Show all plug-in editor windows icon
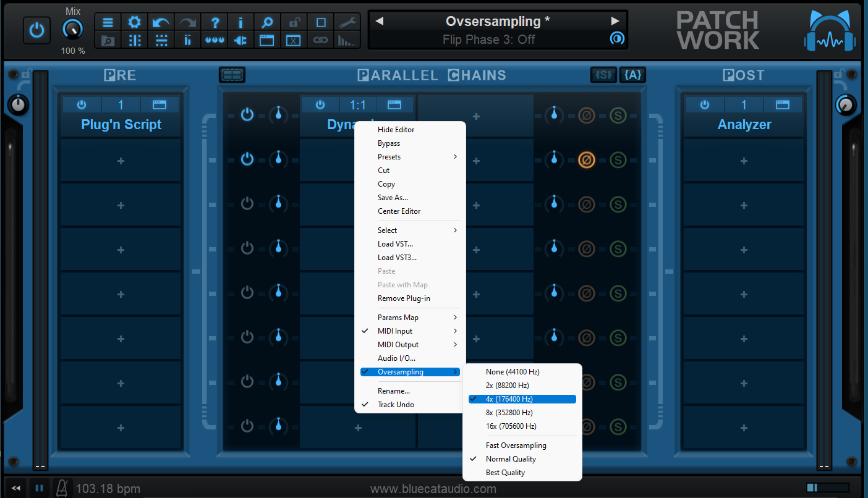 pyautogui.click(x=267, y=40)
